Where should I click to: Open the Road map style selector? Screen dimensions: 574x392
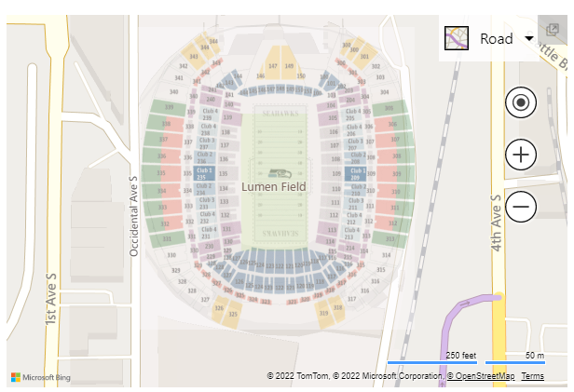(x=488, y=38)
